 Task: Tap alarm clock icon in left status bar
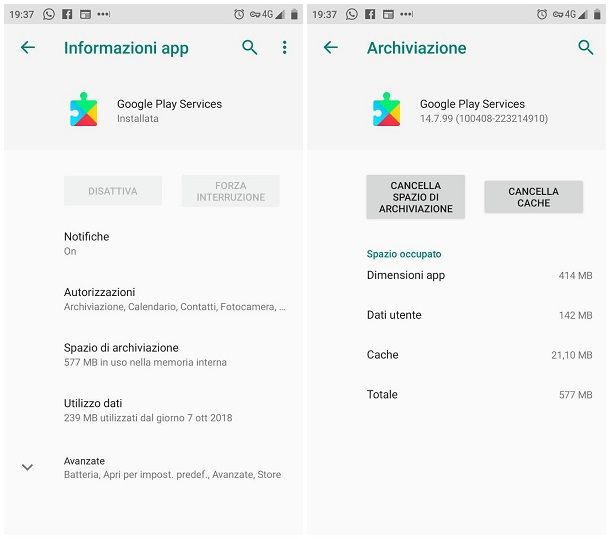pyautogui.click(x=239, y=14)
